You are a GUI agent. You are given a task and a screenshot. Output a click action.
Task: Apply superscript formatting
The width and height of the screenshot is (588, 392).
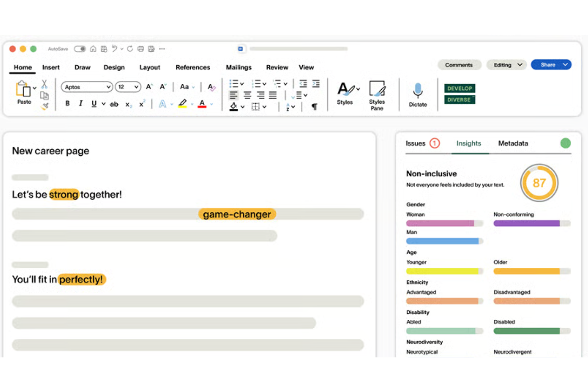[x=142, y=104]
